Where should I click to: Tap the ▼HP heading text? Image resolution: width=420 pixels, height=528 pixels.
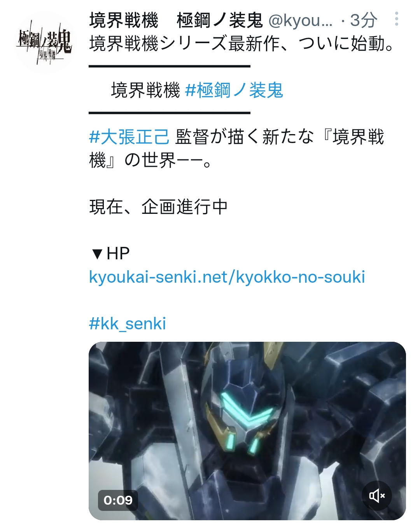coord(110,254)
